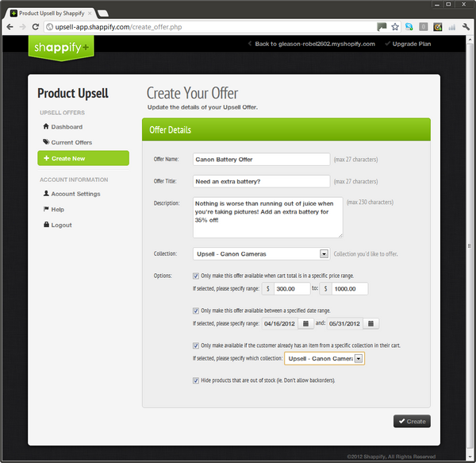Click the Description text area
The width and height of the screenshot is (476, 463).
(267, 218)
